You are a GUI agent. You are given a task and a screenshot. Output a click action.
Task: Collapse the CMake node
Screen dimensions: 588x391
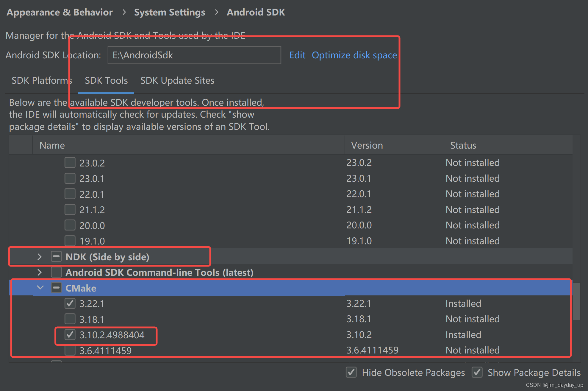(40, 288)
